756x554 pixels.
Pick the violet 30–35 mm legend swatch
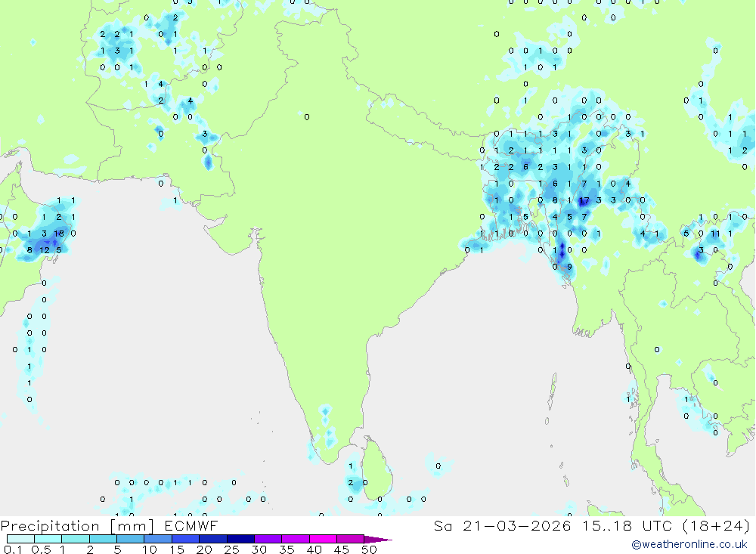click(268, 539)
